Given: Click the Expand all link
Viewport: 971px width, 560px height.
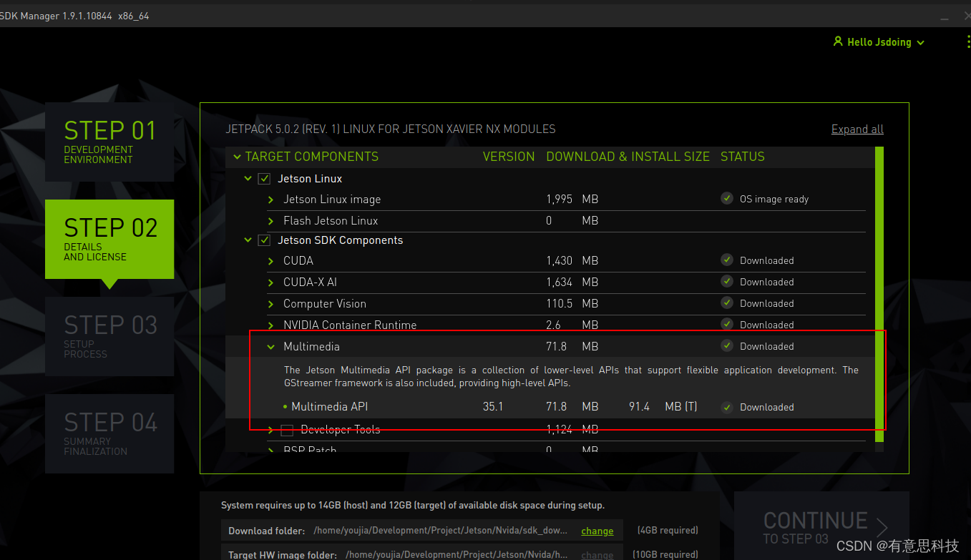Looking at the screenshot, I should coord(857,129).
